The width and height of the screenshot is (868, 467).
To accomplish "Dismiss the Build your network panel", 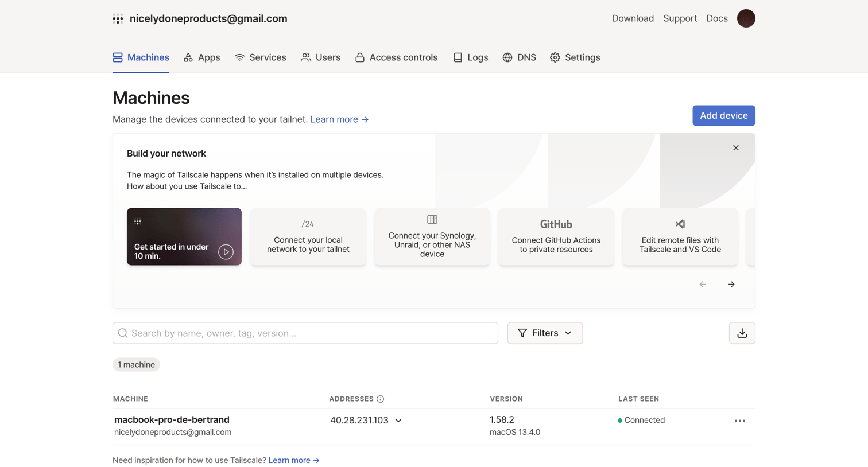I will 735,148.
